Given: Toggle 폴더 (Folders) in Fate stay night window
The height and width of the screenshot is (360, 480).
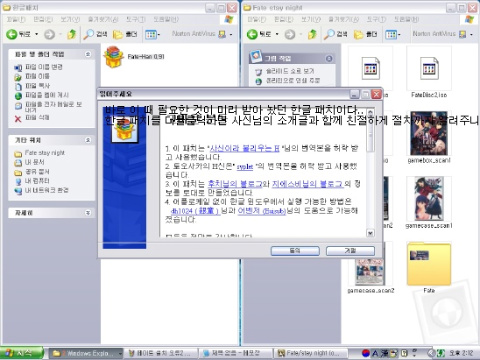Looking at the screenshot, I should pos(365,34).
